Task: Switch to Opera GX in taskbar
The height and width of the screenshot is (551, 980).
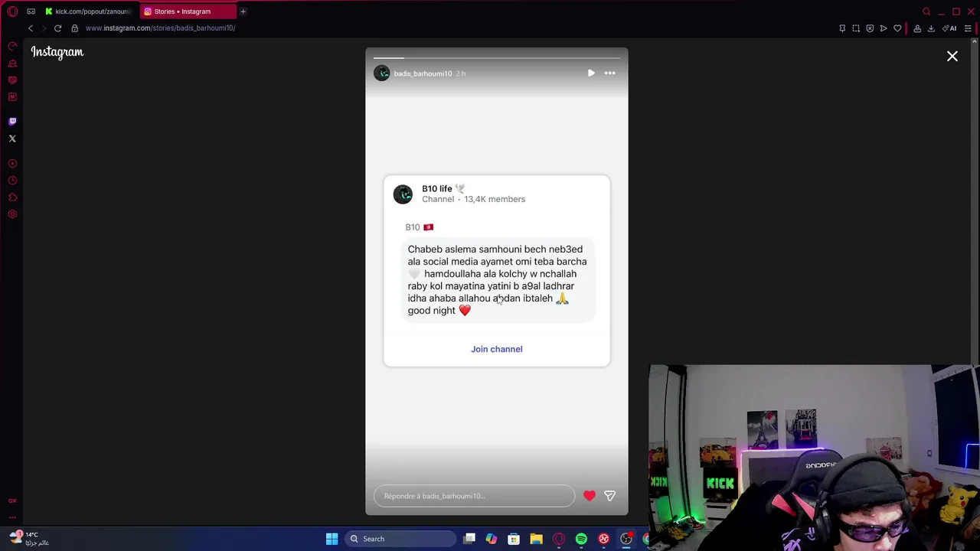Action: click(x=559, y=539)
